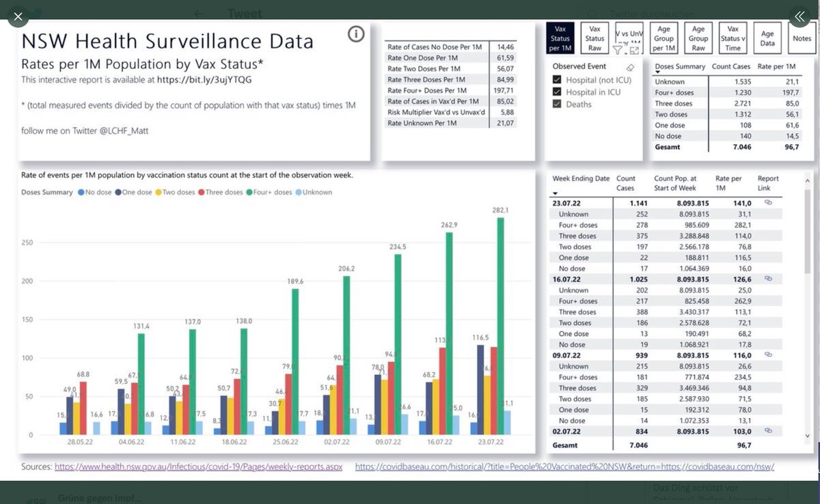
Task: Switch to the Vax Status Raw tab
Action: 595,38
